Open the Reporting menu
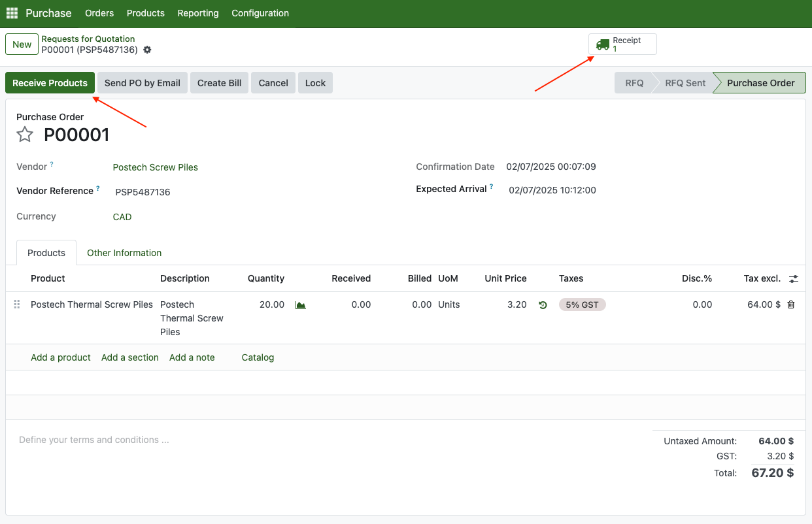Viewport: 812px width, 524px height. click(x=198, y=13)
